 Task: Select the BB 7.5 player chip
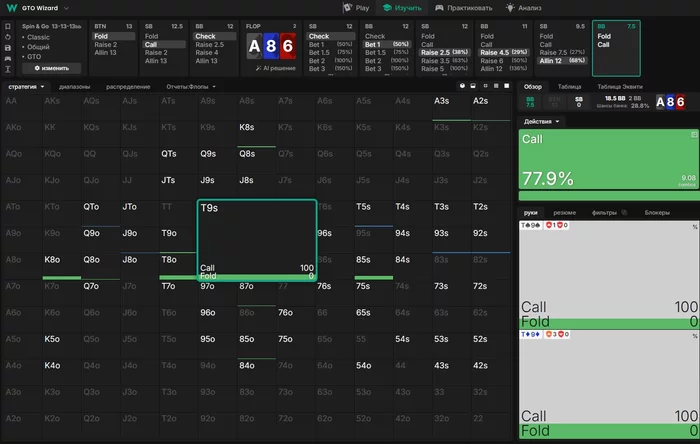pyautogui.click(x=530, y=102)
